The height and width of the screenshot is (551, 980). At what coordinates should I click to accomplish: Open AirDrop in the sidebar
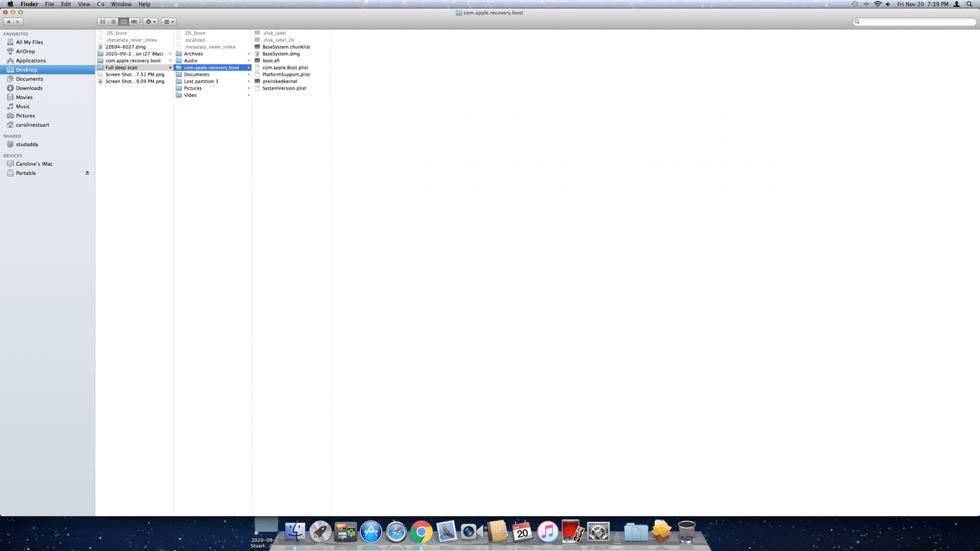[x=25, y=51]
